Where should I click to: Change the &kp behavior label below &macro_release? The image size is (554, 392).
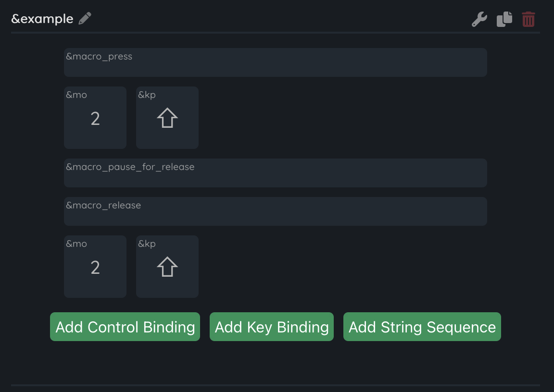click(147, 244)
